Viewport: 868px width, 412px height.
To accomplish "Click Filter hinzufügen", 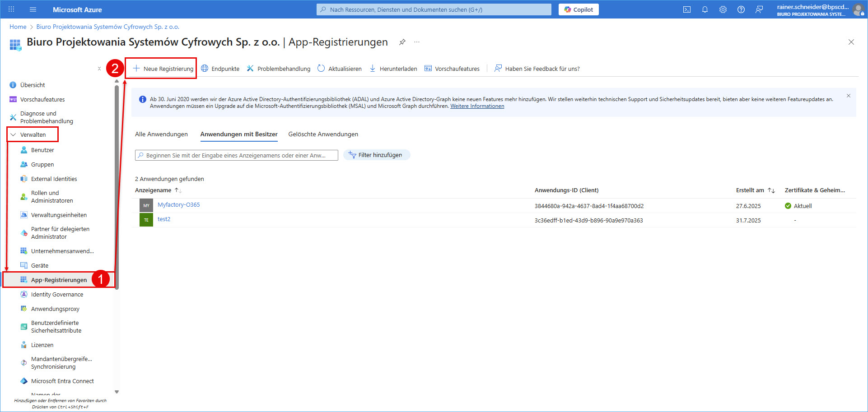I will coord(377,155).
